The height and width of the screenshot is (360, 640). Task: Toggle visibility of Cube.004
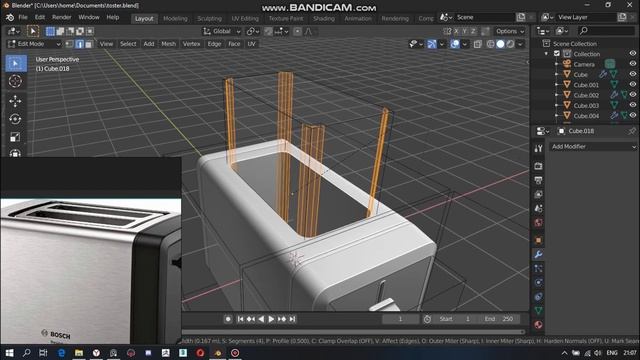click(x=633, y=115)
